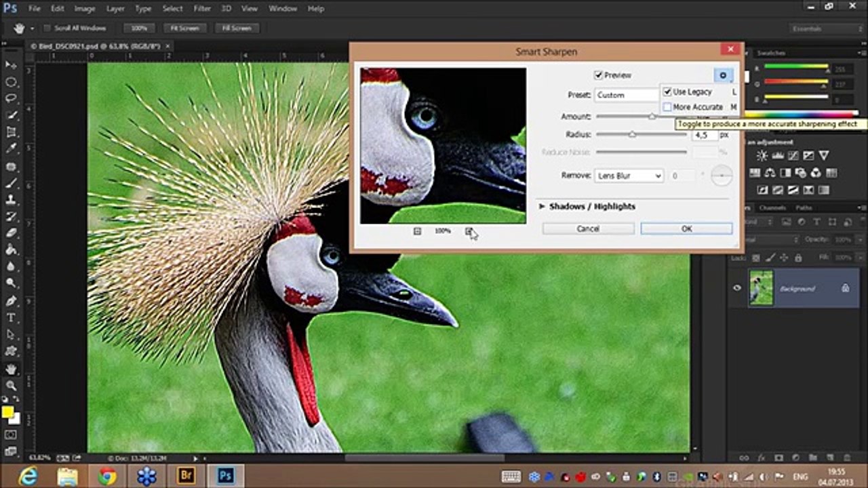Select the Pen tool
The width and height of the screenshot is (868, 488).
point(11,301)
